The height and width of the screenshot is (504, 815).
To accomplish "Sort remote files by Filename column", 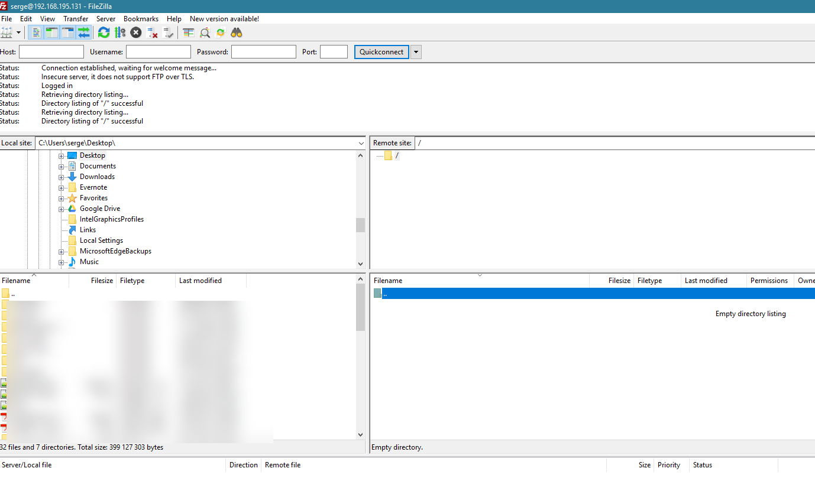I will [x=480, y=281].
